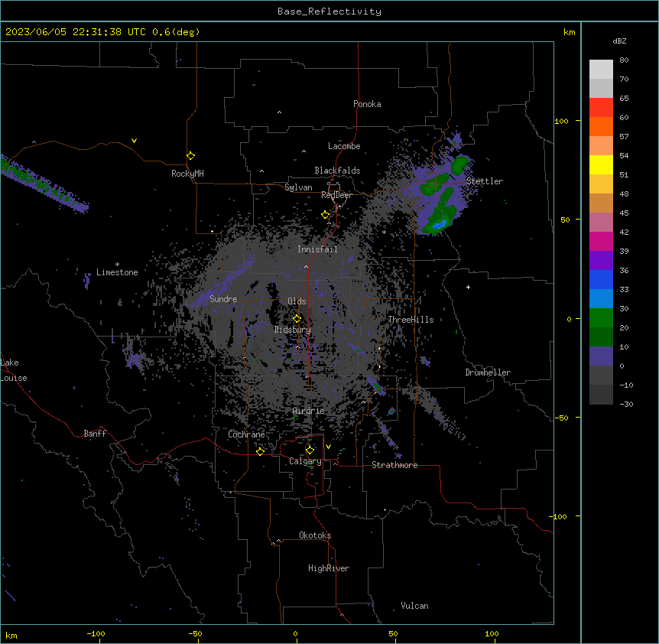Pick the red 65-60 dBZ legend swatch
659x644 pixels.
pos(601,108)
